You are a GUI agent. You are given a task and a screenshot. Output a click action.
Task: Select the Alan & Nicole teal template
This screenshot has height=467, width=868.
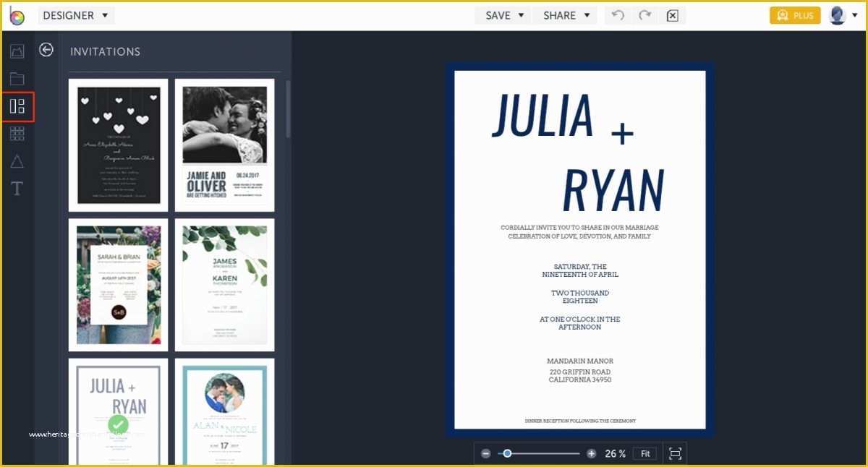tap(224, 412)
